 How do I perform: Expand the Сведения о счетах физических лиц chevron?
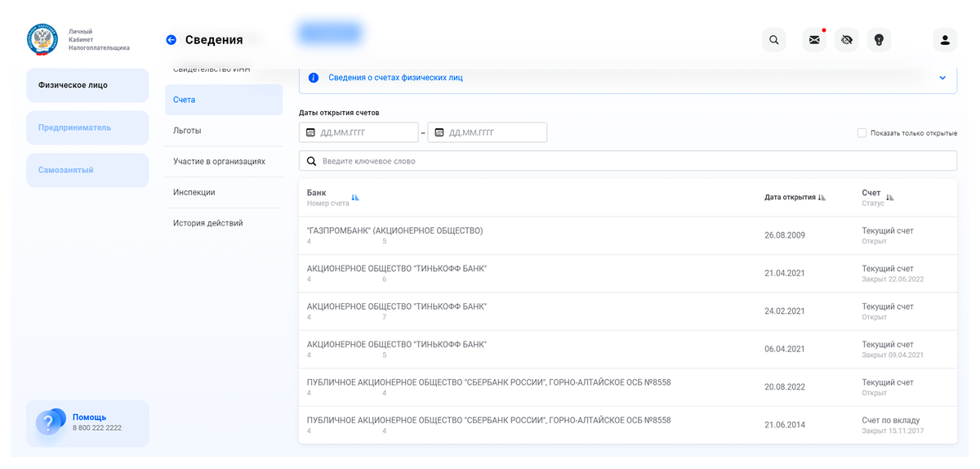942,78
